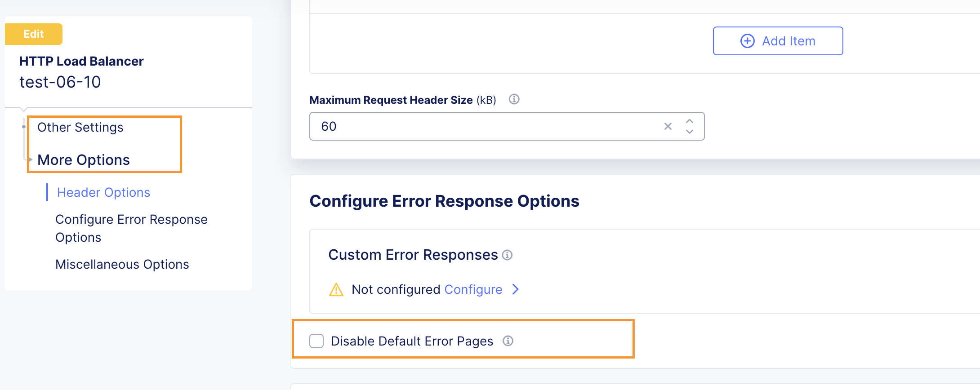Screen dimensions: 980x390
Task: Clear the header size field with X icon
Action: [x=668, y=126]
